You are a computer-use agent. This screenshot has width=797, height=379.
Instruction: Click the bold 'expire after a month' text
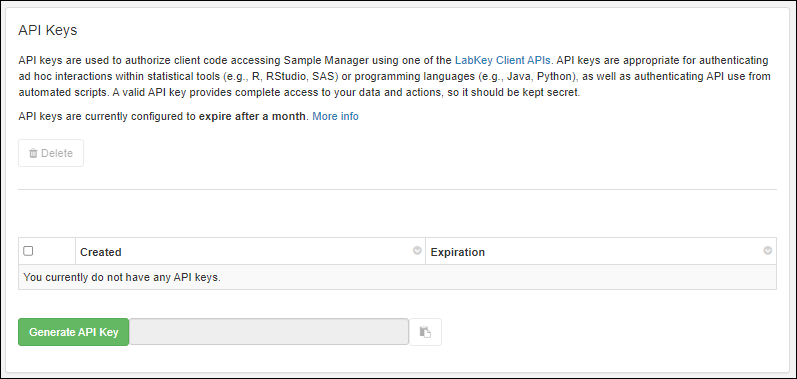253,116
